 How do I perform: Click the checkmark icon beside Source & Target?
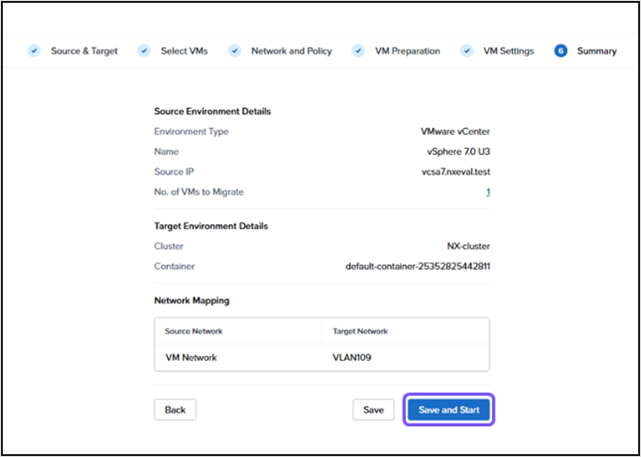point(35,51)
